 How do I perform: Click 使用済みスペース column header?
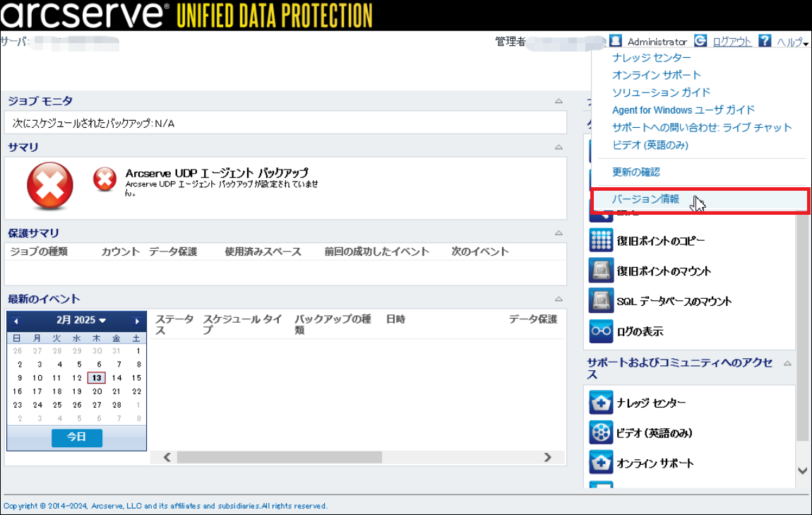point(263,251)
